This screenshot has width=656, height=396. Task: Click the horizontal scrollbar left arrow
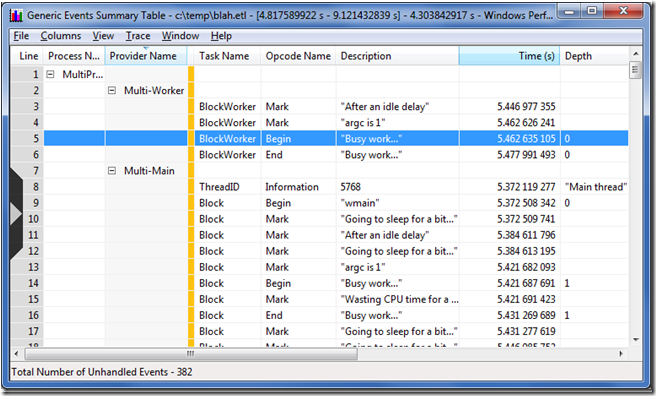[17, 354]
